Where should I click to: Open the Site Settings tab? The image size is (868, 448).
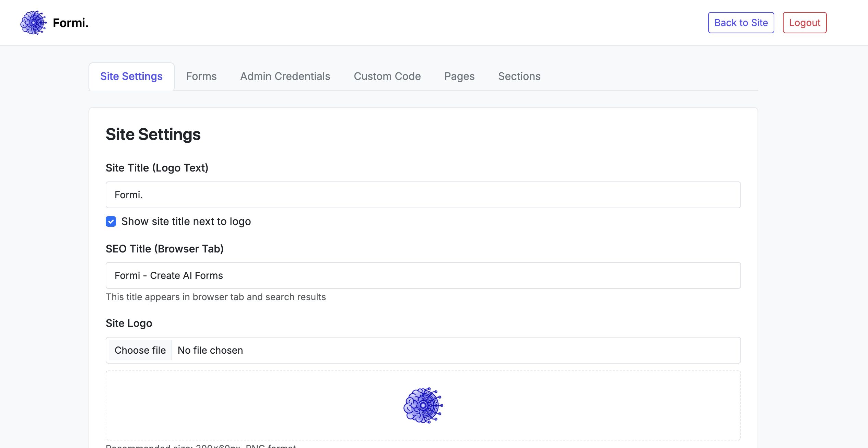pos(131,76)
